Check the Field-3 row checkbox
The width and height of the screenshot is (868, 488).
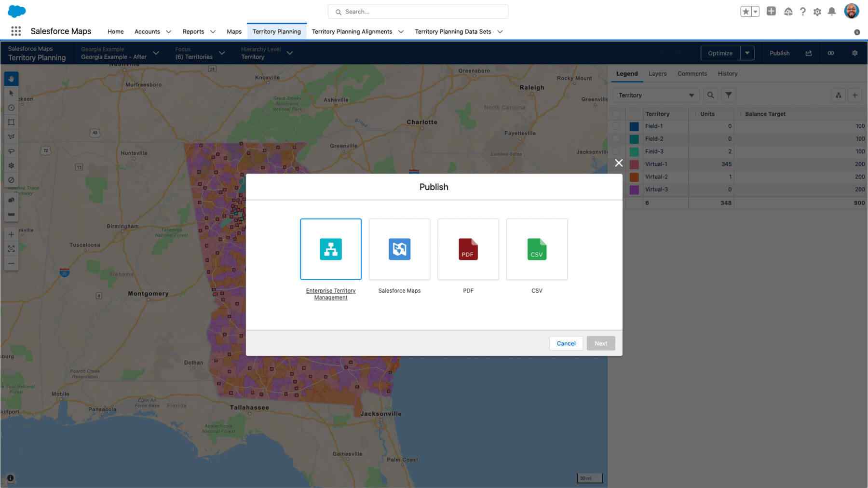tap(616, 151)
